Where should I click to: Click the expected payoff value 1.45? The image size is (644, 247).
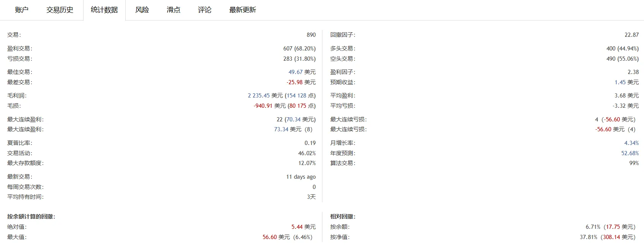click(620, 82)
